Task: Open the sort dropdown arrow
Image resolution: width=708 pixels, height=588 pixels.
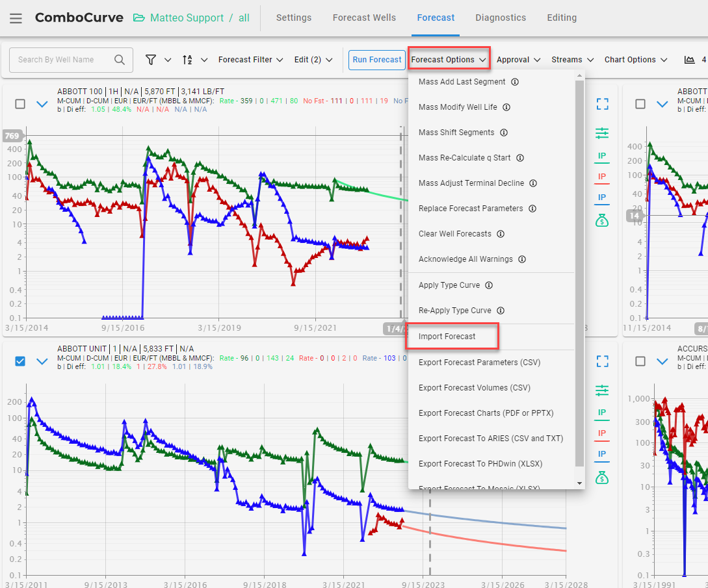Action: click(204, 60)
